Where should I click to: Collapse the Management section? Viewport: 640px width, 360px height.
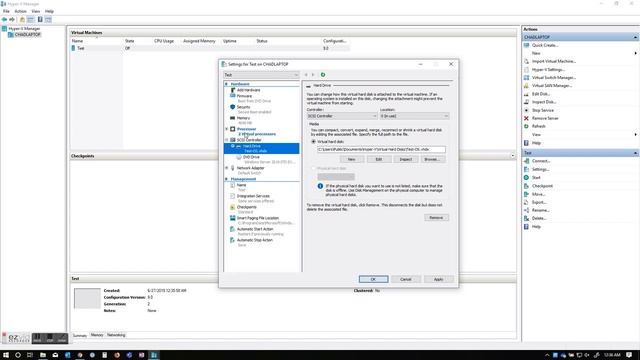click(227, 179)
